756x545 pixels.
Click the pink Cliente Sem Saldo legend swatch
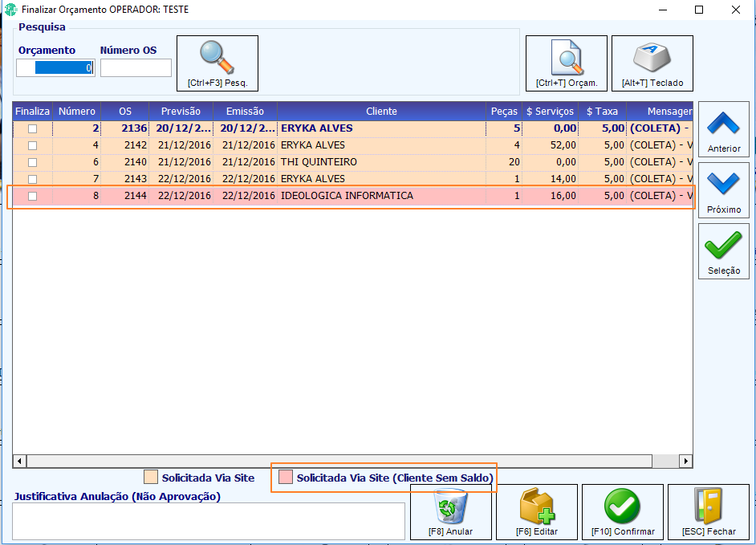tap(286, 478)
